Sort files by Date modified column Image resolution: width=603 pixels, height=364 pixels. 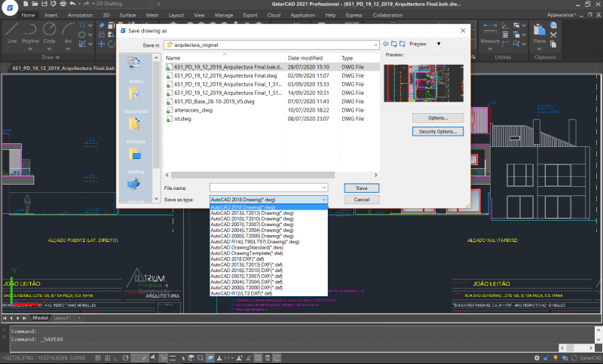[x=305, y=58]
